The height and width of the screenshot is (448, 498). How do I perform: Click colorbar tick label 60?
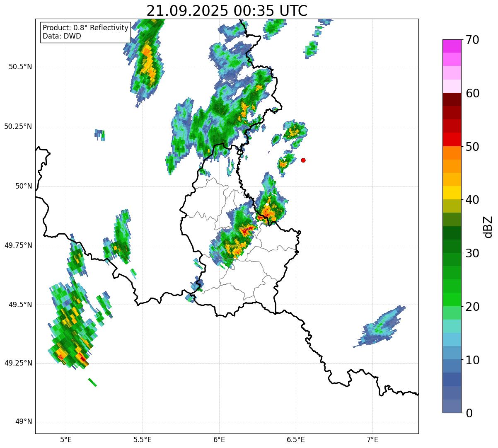472,93
